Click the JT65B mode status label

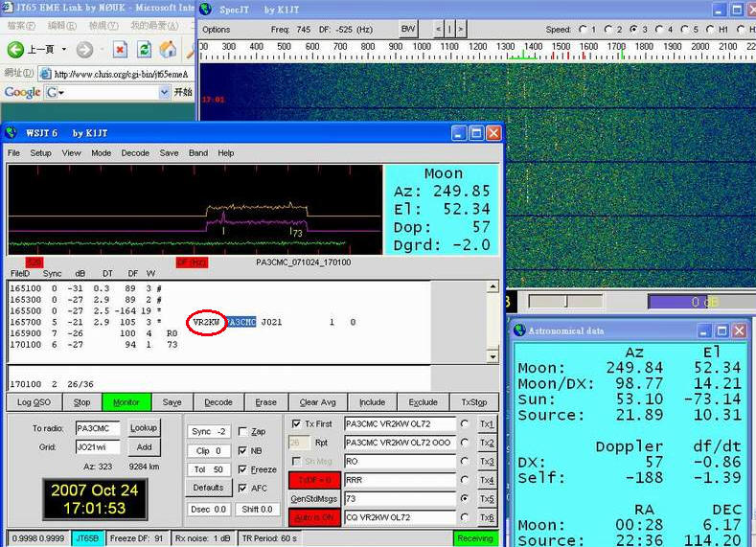click(x=88, y=538)
